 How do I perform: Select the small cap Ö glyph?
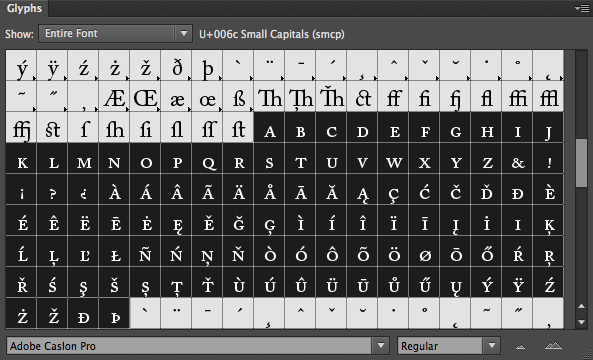pyautogui.click(x=393, y=251)
